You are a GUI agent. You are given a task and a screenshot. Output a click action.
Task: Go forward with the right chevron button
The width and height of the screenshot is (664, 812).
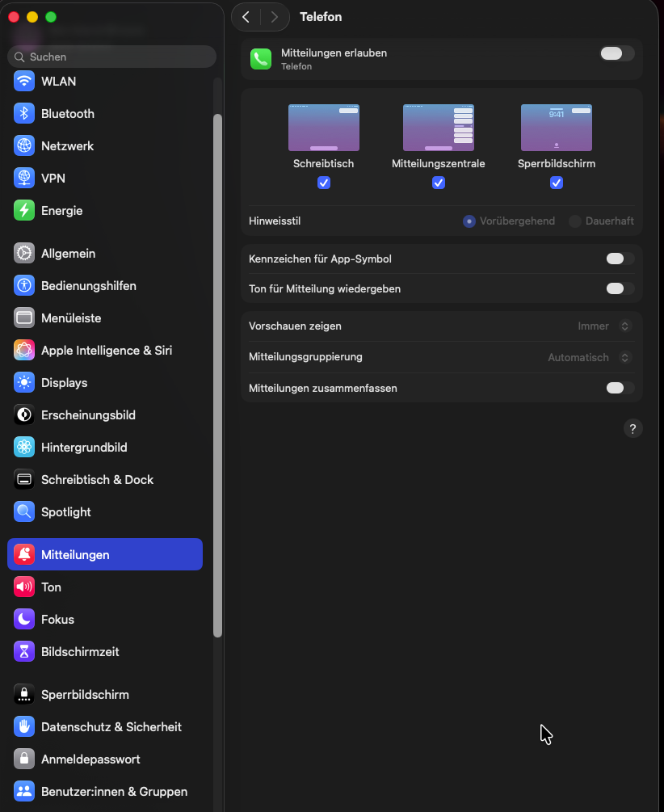[x=275, y=17]
